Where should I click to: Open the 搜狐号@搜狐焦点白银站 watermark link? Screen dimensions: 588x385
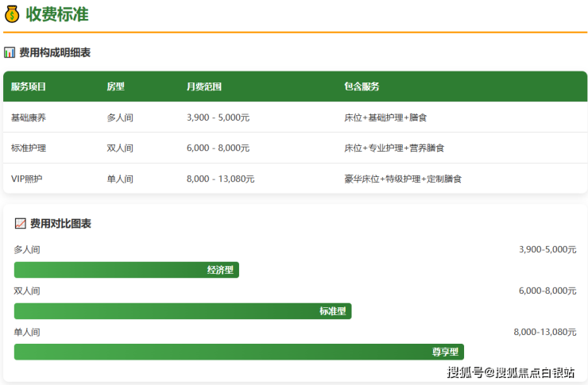pyautogui.click(x=510, y=372)
